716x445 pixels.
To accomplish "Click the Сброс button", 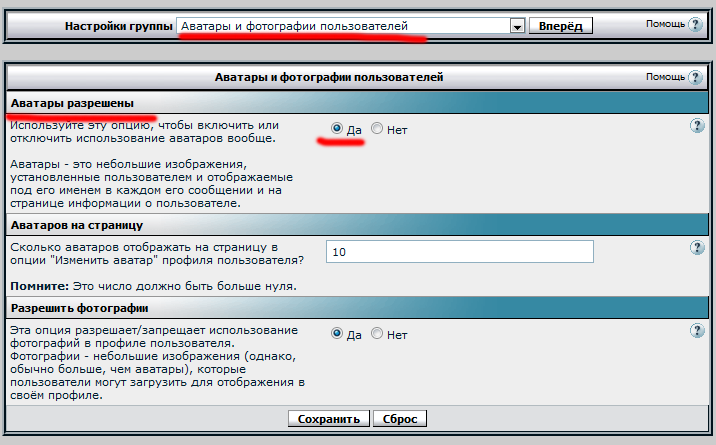I will coord(400,419).
